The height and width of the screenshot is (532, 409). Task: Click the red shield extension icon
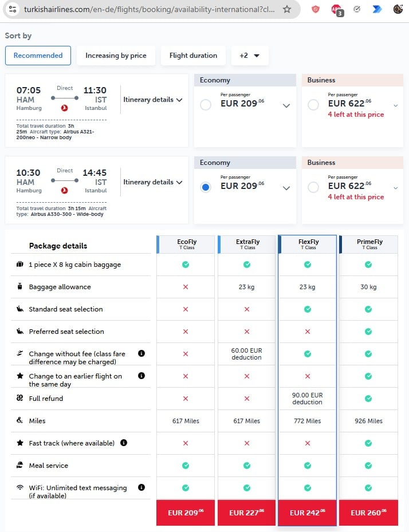[x=316, y=9]
